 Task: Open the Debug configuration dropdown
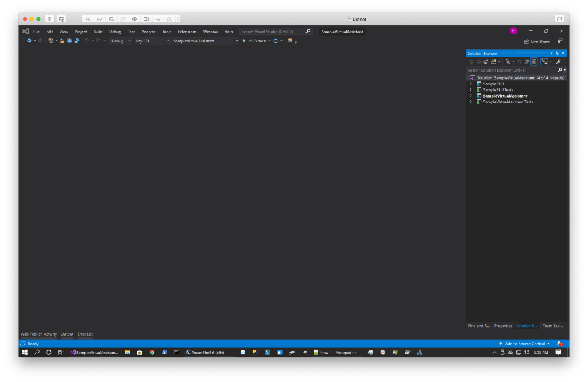click(x=121, y=41)
